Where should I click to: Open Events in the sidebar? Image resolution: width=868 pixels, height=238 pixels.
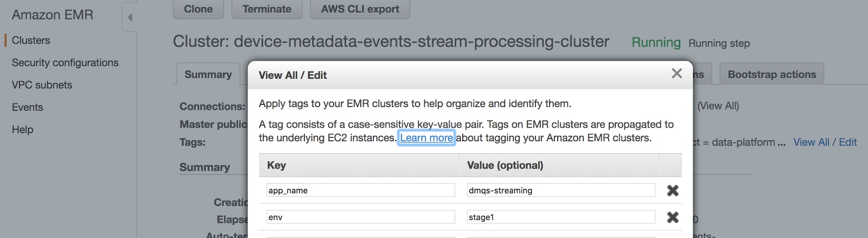(28, 107)
